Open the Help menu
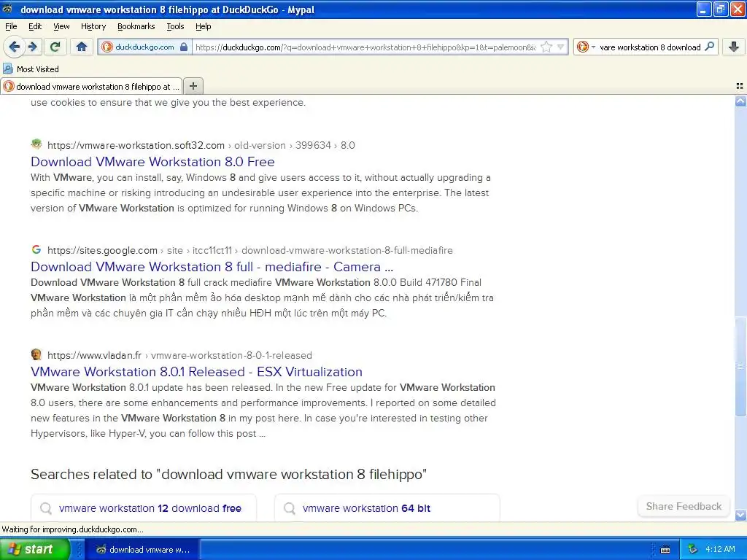Viewport: 747px width, 560px height. [x=203, y=26]
